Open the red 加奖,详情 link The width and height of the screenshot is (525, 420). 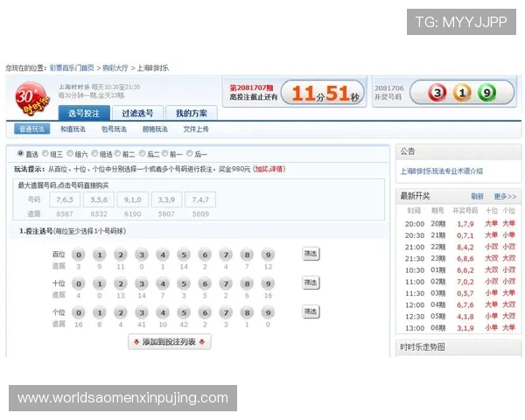[269, 169]
